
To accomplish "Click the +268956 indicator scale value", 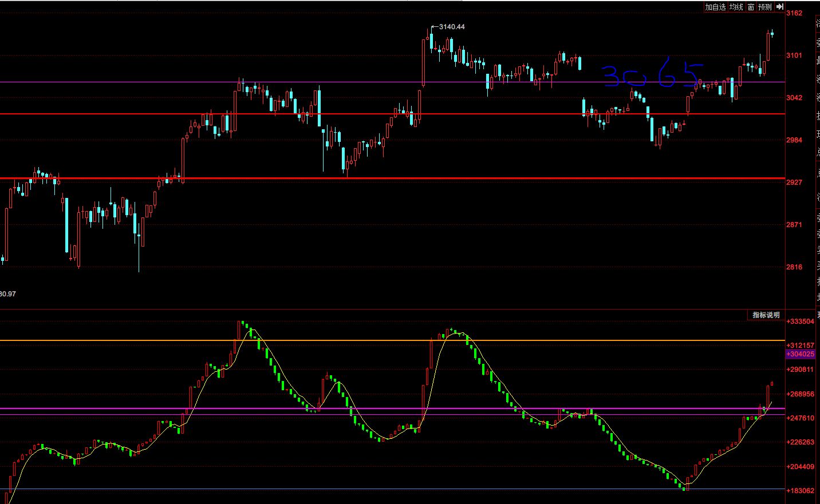I will (x=801, y=394).
